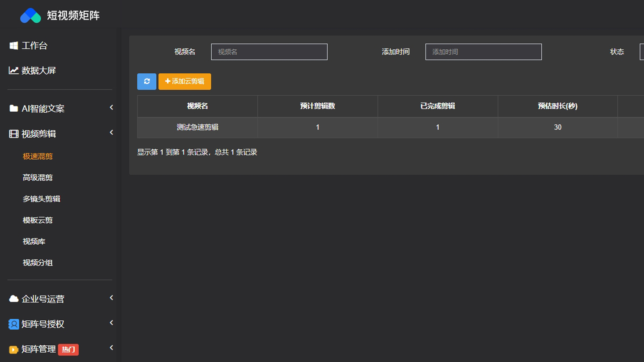Click the 企业号运营 cloud icon
The height and width of the screenshot is (362, 644).
coord(14,299)
